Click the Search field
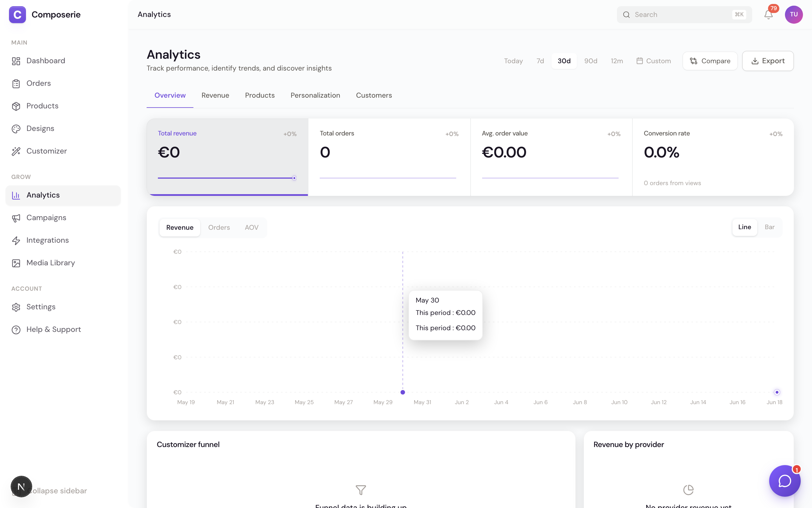 click(684, 14)
